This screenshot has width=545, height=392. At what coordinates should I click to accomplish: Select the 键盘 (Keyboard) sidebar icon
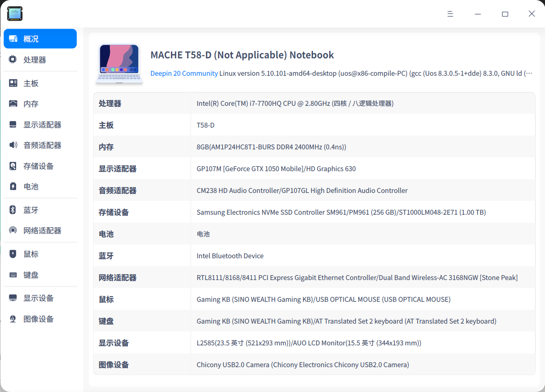point(13,274)
